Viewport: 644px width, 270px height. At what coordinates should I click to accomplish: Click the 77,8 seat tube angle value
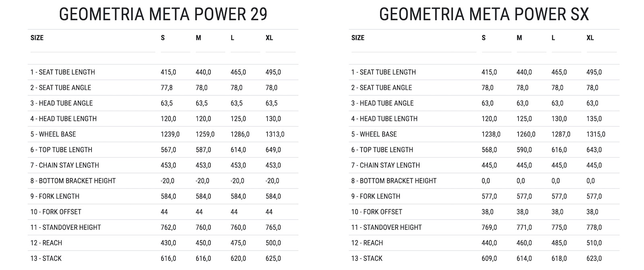[166, 88]
